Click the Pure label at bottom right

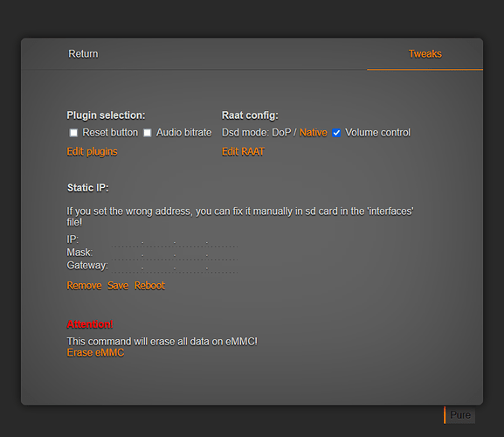click(460, 415)
